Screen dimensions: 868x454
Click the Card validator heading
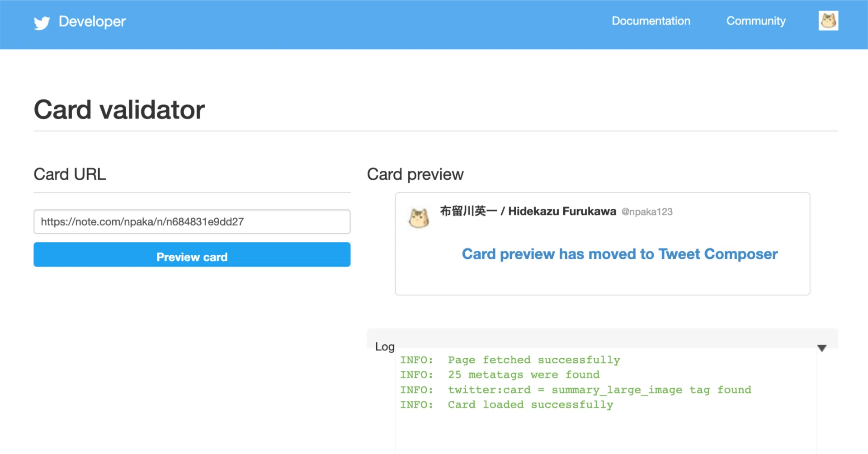(x=119, y=110)
